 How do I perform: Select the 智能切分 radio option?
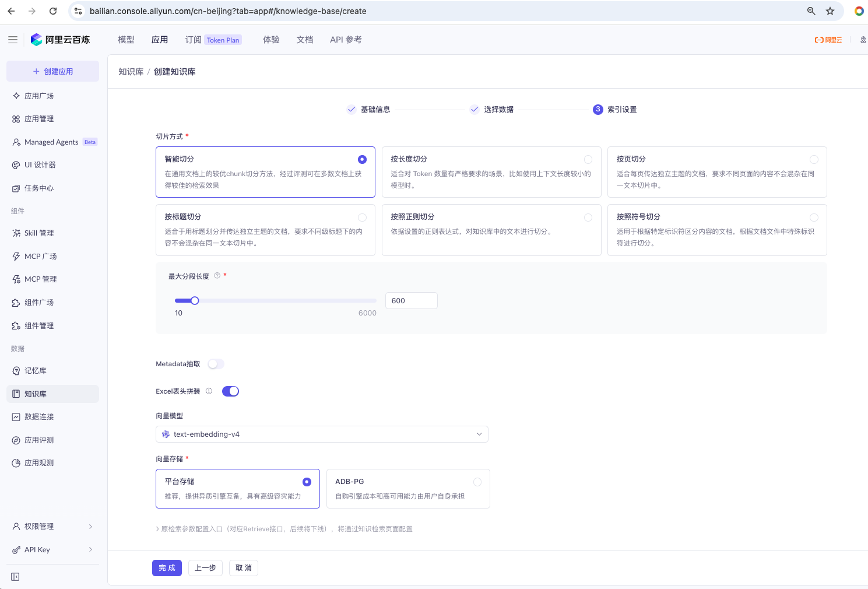coord(362,159)
